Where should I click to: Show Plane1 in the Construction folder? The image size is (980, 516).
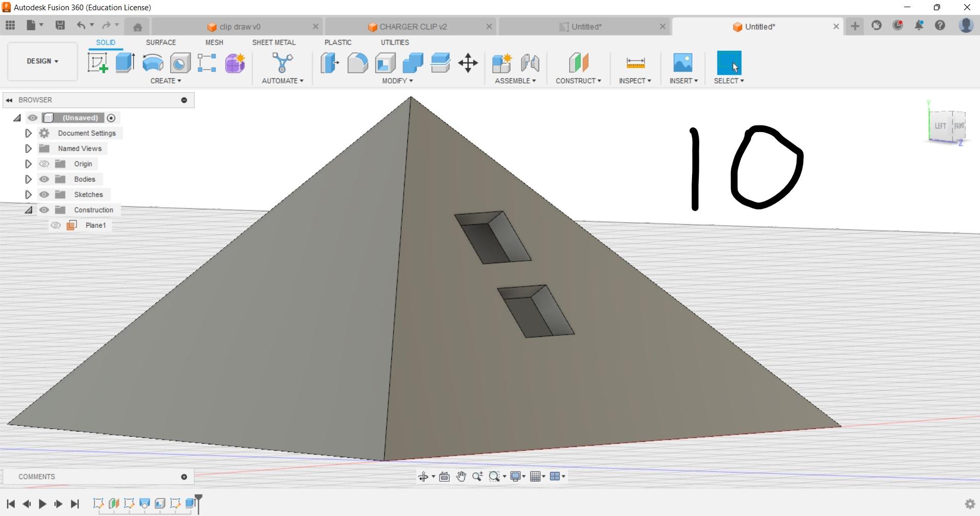pyautogui.click(x=56, y=225)
